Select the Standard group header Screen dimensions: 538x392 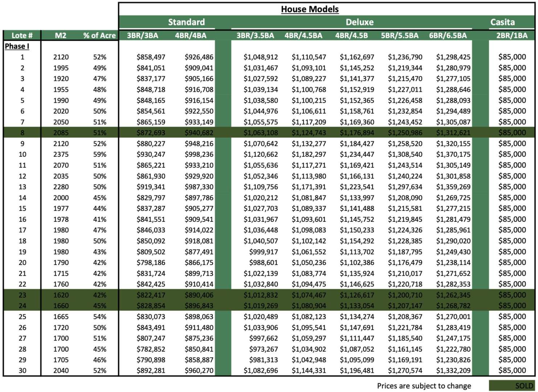(186, 22)
